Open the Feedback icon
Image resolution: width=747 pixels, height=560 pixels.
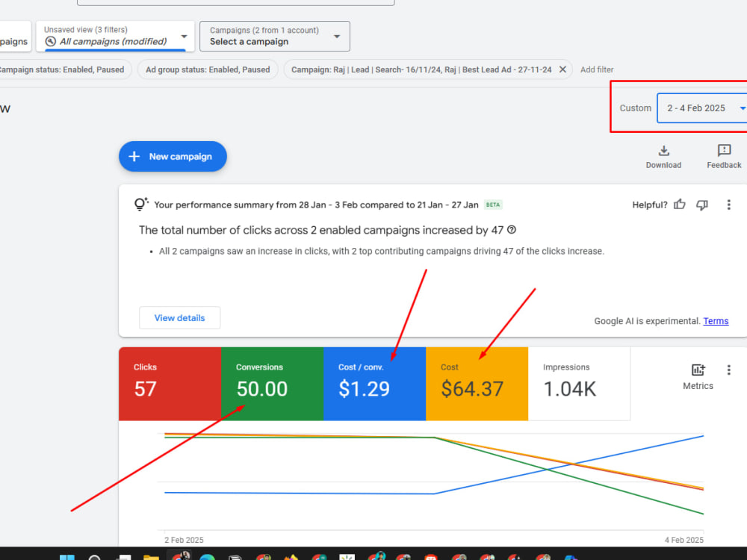724,151
